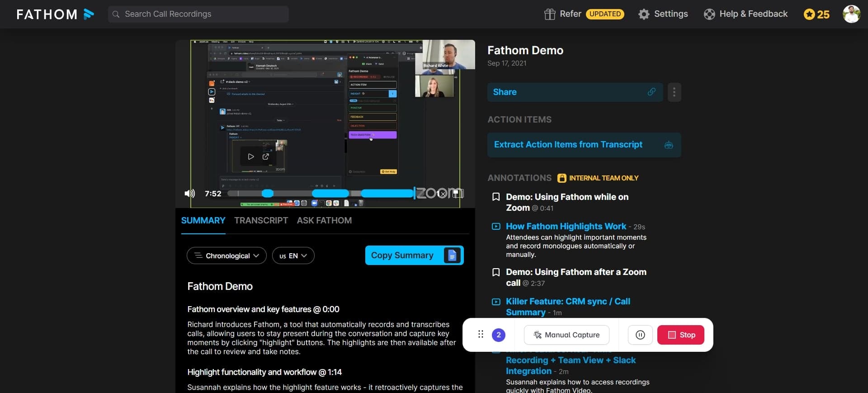
Task: Jump to the middle blue highlight segment on timeline
Action: (330, 194)
